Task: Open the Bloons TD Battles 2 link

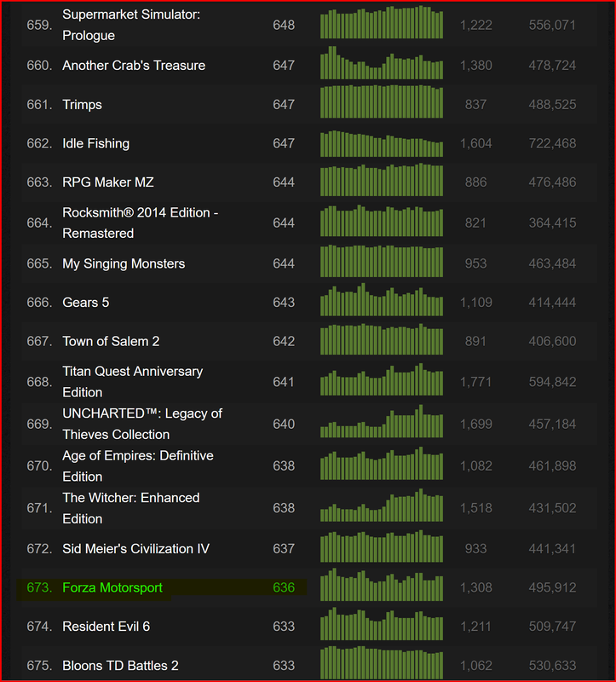Action: 120,666
